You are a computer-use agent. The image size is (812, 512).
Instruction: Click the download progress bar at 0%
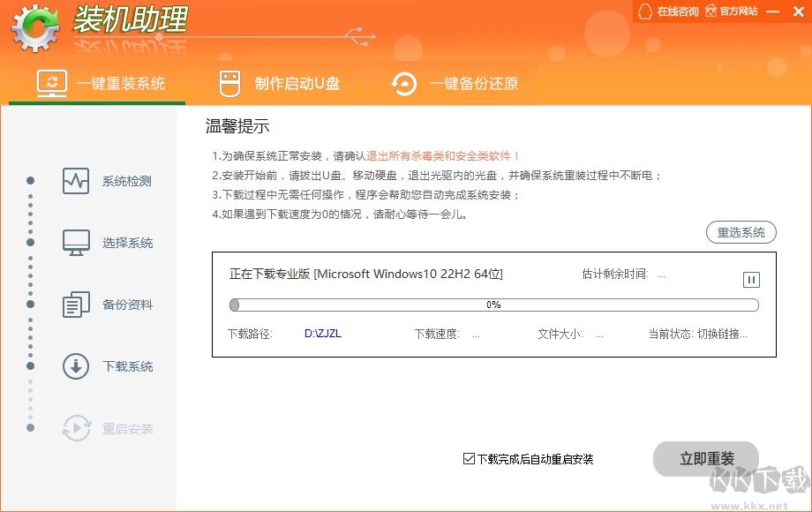tap(494, 305)
